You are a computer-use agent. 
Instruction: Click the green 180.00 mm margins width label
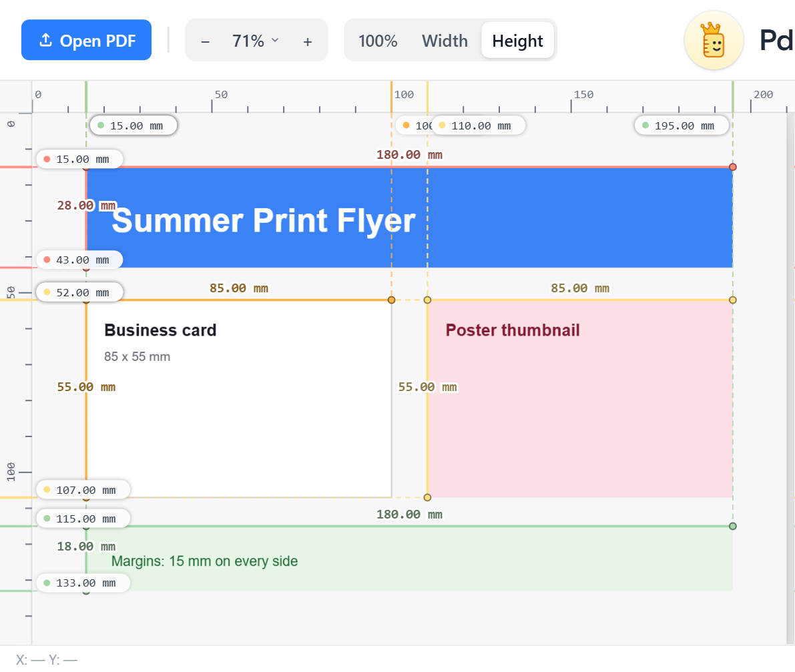pos(409,515)
